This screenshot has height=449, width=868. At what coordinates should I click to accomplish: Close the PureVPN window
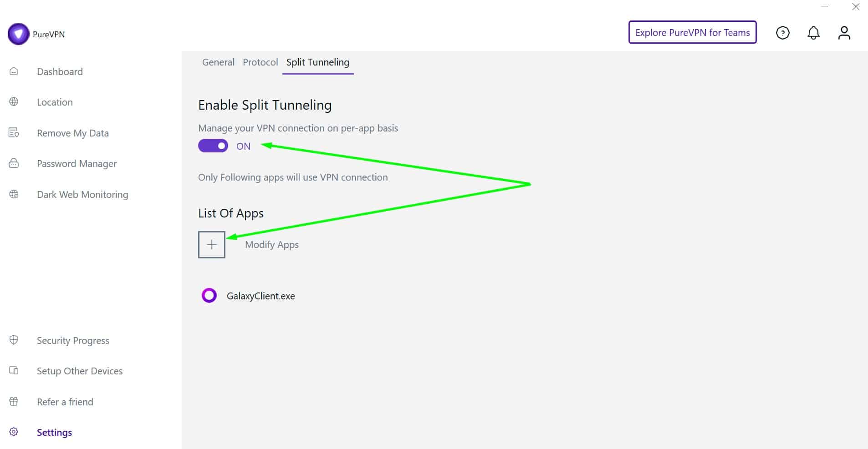856,6
